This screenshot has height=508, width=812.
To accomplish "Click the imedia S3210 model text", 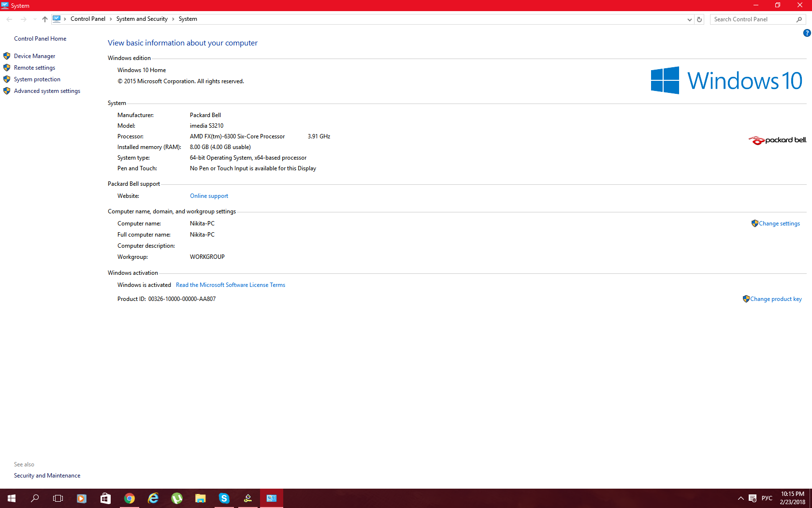I will tap(206, 126).
